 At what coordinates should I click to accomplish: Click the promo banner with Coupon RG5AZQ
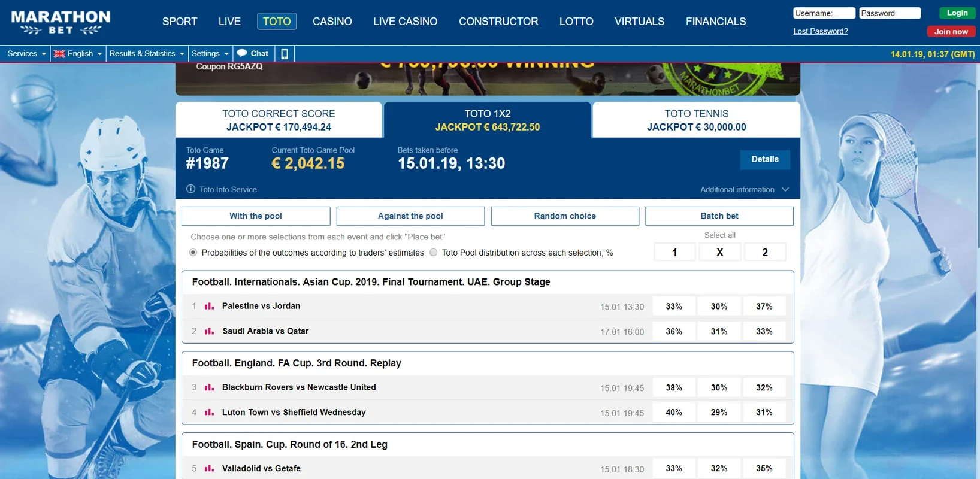(488, 79)
